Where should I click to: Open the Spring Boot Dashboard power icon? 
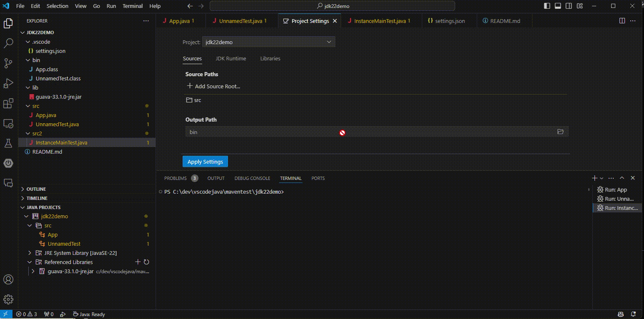click(8, 163)
